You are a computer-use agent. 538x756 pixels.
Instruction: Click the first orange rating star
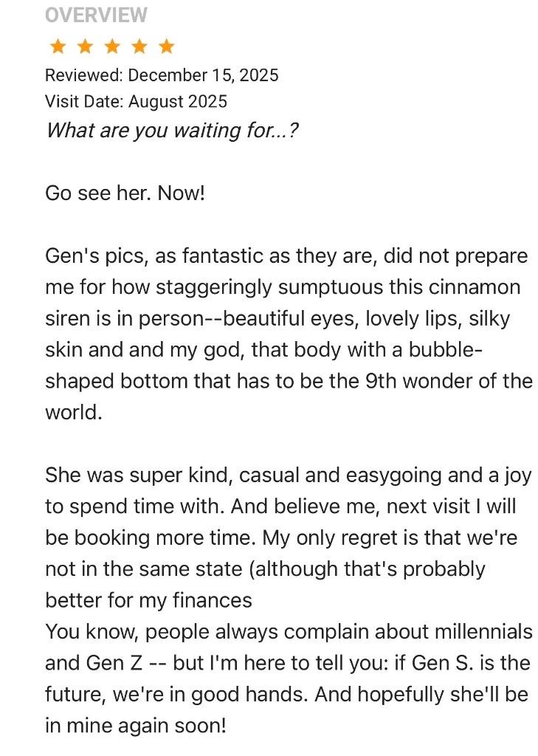(58, 47)
